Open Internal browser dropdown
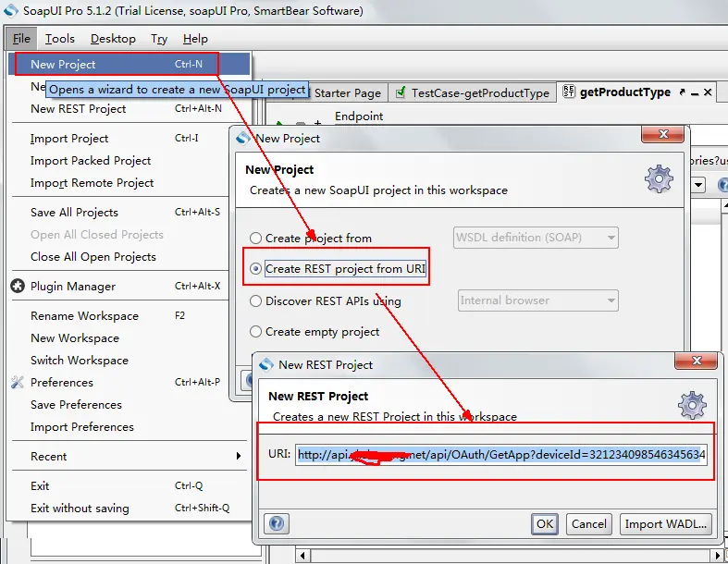Image resolution: width=728 pixels, height=564 pixels. (x=537, y=300)
